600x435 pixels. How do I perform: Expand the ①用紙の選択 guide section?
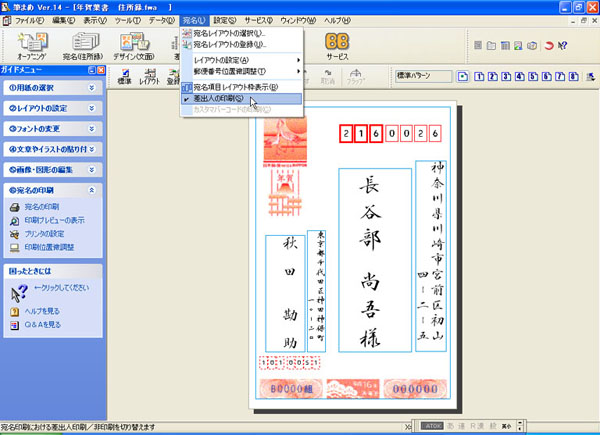coord(91,87)
